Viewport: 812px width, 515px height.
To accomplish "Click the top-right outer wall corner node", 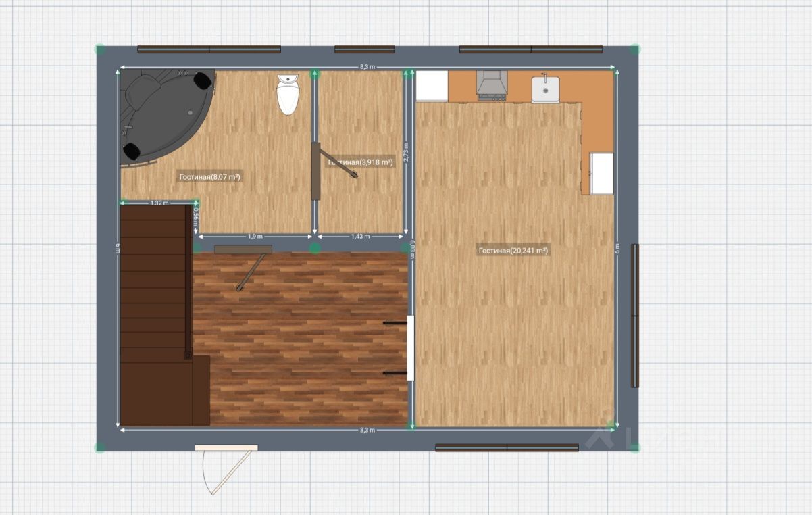I will [x=635, y=49].
